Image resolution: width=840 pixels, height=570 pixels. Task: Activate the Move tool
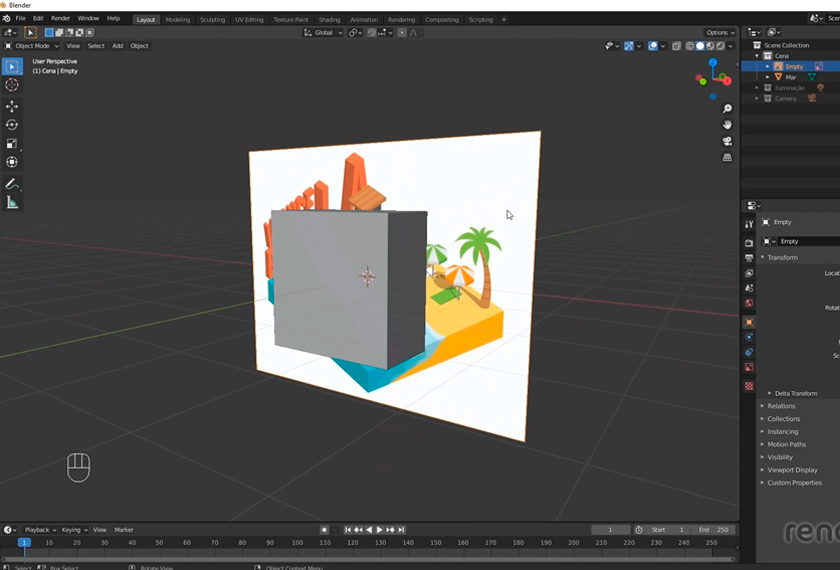tap(12, 106)
